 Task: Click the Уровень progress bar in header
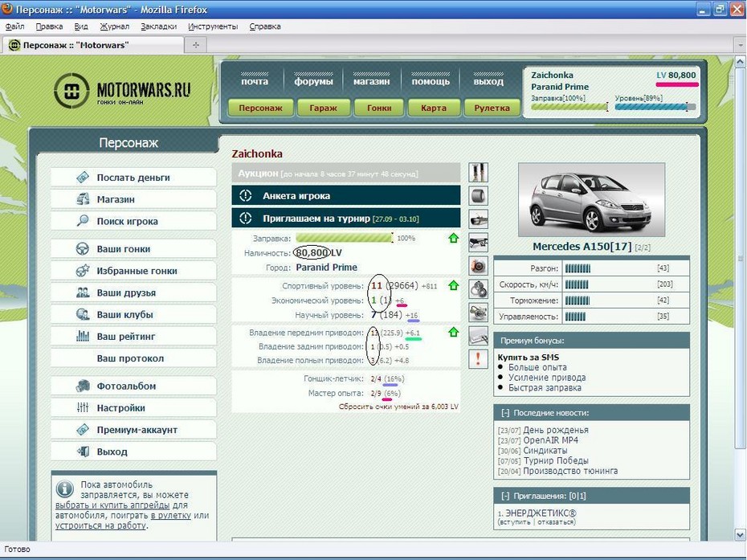(x=655, y=107)
